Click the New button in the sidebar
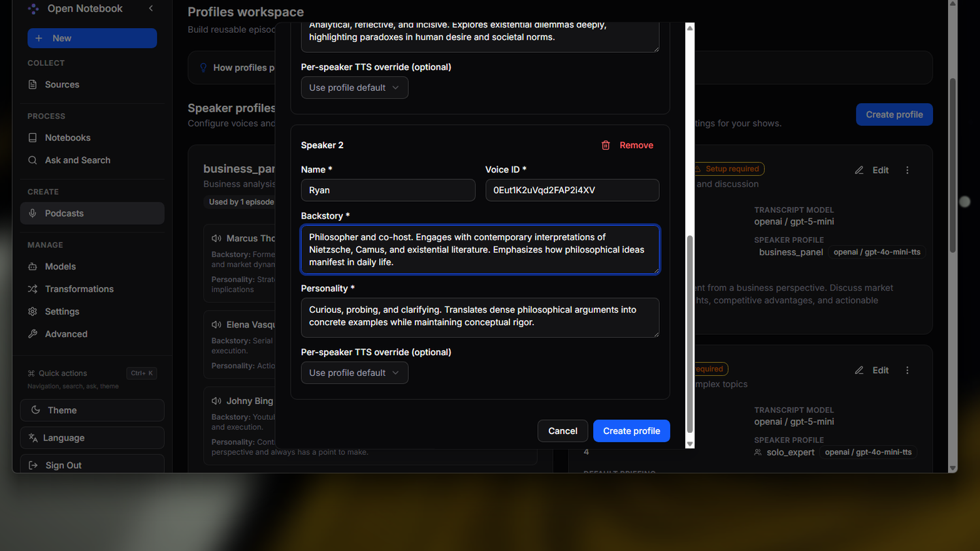 (92, 38)
